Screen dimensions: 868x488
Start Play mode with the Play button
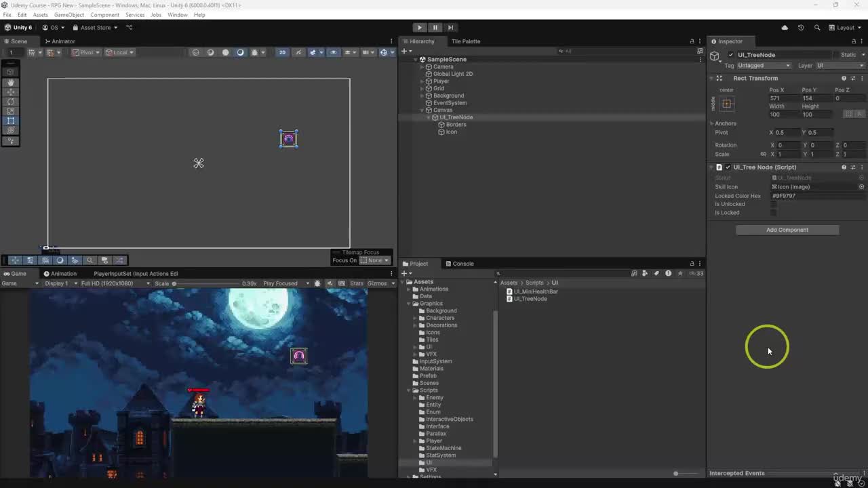point(420,27)
